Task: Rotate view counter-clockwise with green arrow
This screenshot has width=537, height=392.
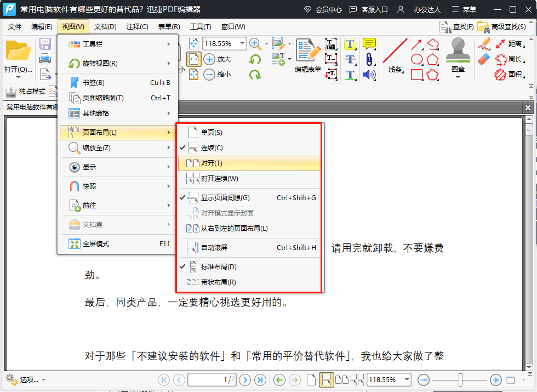Action: [x=255, y=59]
